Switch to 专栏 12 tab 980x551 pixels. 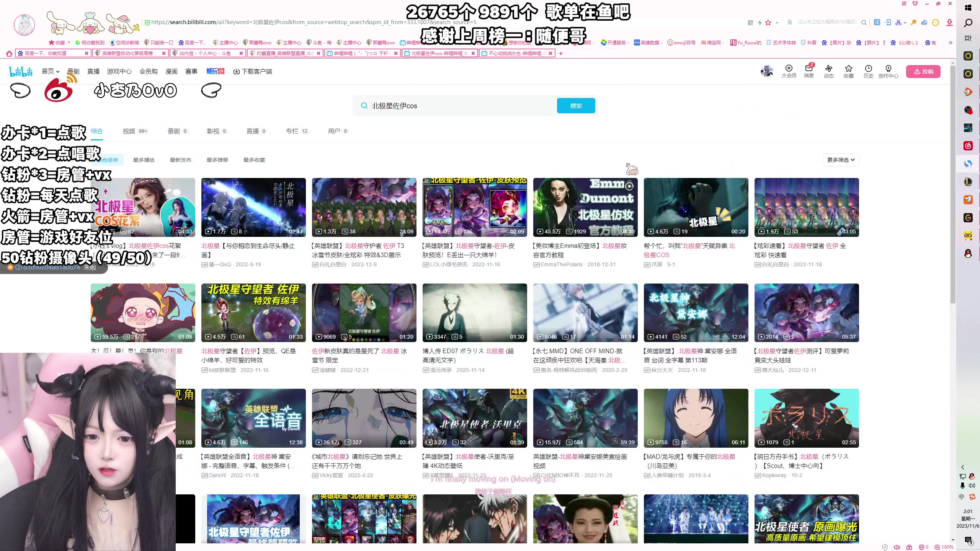click(297, 131)
